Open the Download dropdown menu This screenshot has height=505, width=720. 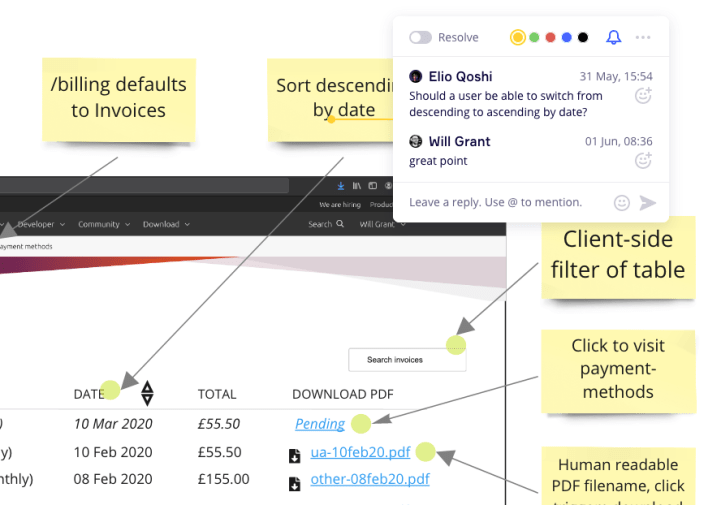coord(166,224)
